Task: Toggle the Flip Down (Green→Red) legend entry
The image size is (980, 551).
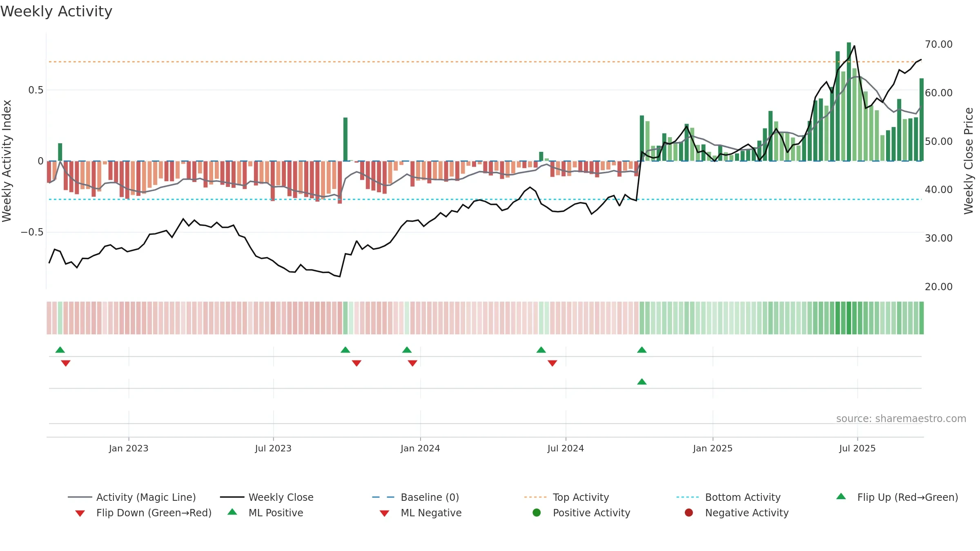Action: coord(143,513)
